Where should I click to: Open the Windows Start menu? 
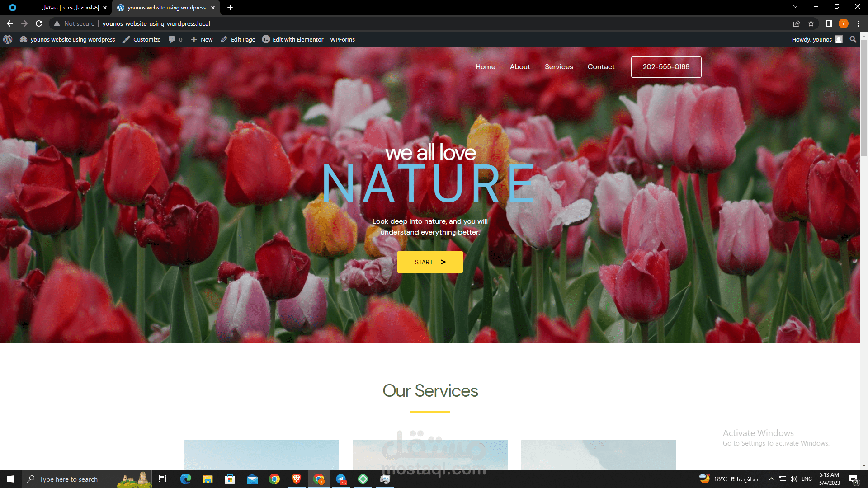point(11,479)
